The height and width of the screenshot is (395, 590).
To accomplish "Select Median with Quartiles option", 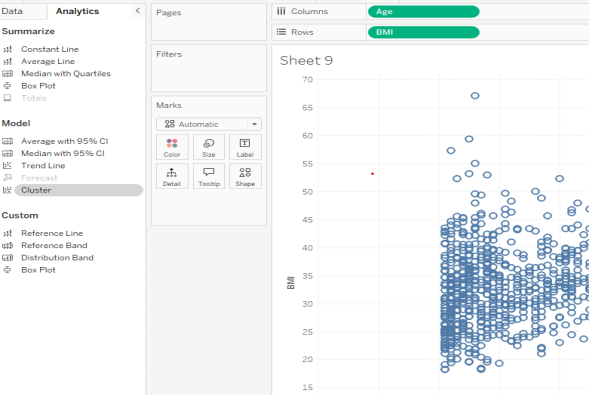I will pyautogui.click(x=66, y=74).
